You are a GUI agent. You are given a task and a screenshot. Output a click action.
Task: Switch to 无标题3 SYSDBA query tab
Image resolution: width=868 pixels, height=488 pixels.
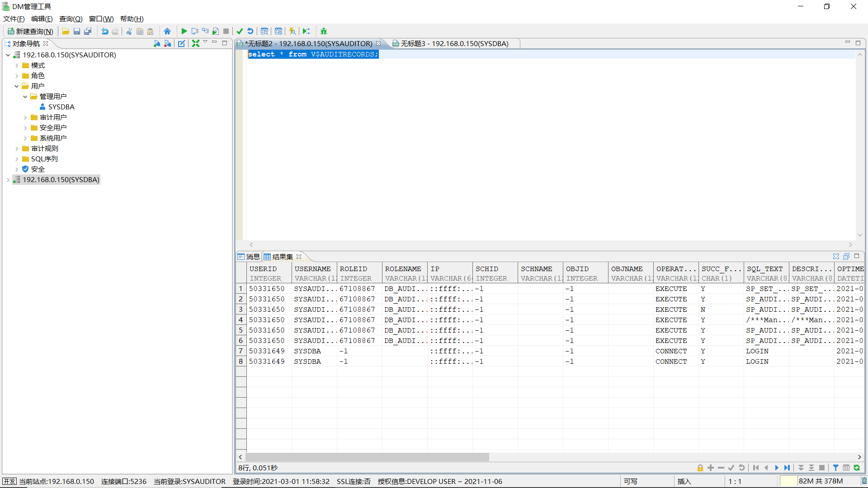click(454, 44)
